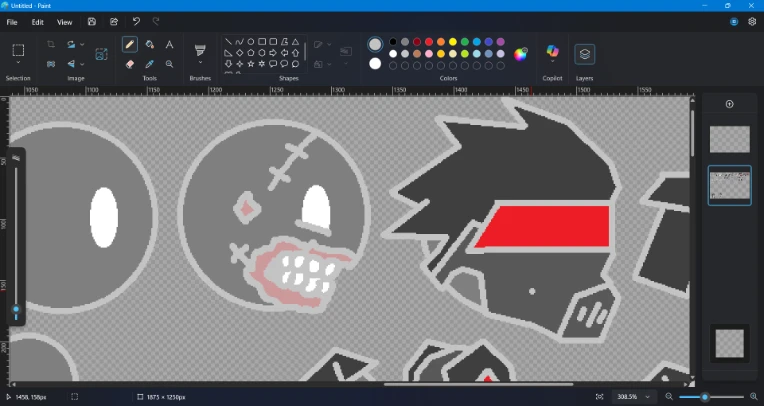Screen dimensions: 764x406
Task: Select the top layer thumbnail
Action: pos(729,139)
